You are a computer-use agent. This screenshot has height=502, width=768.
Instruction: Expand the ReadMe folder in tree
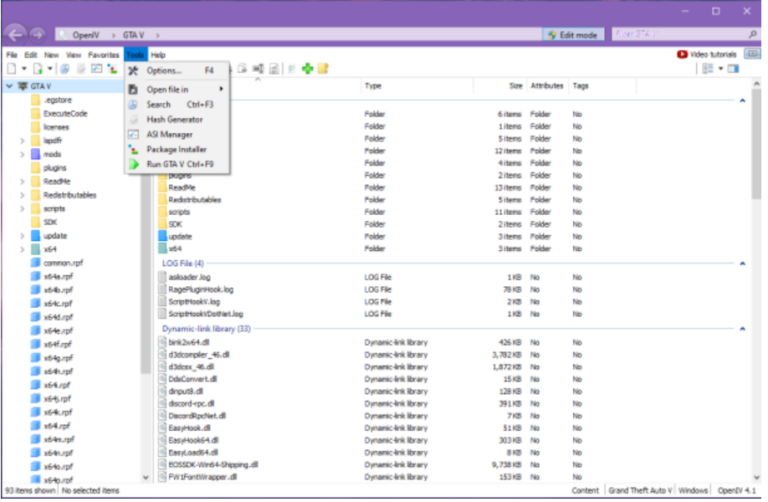click(22, 182)
